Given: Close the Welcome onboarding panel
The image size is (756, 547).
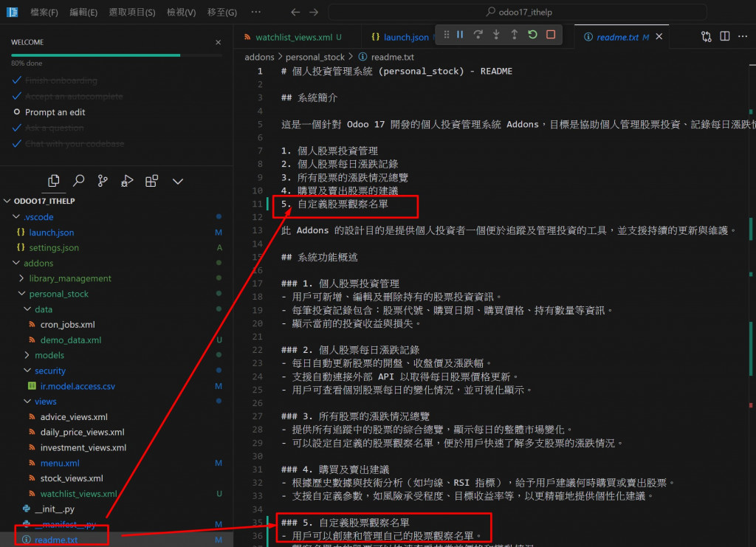Looking at the screenshot, I should [x=219, y=42].
